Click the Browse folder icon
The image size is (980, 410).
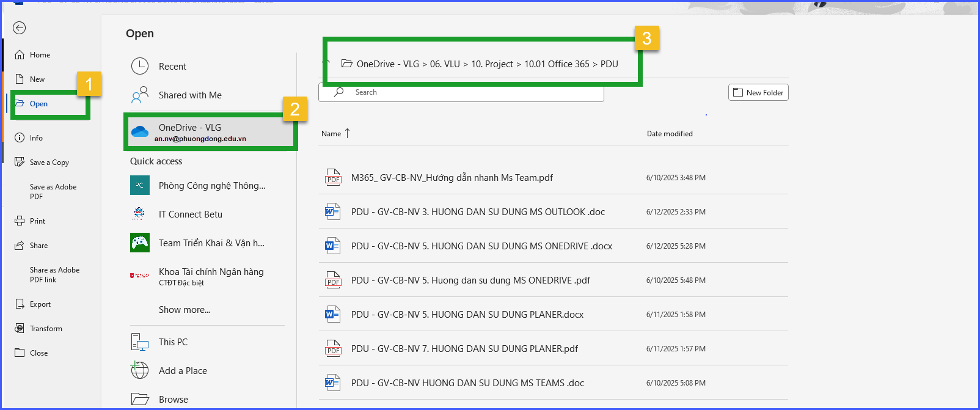140,399
